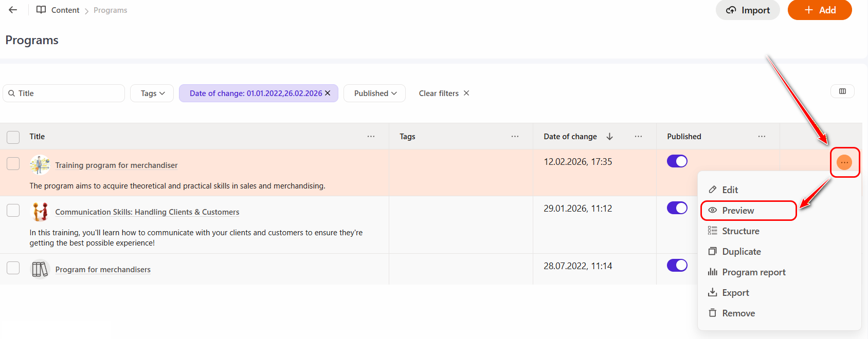The image size is (868, 339).
Task: Open the column settings icon
Action: (842, 91)
